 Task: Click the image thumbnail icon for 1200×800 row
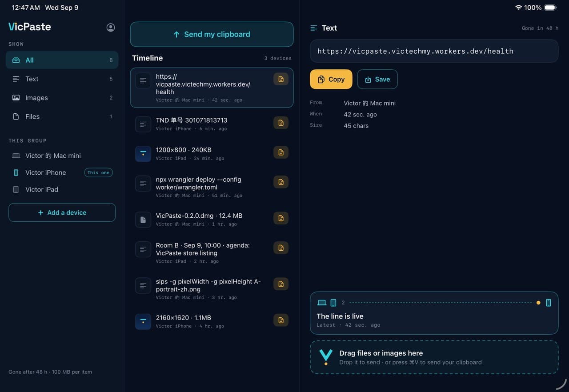[143, 154]
